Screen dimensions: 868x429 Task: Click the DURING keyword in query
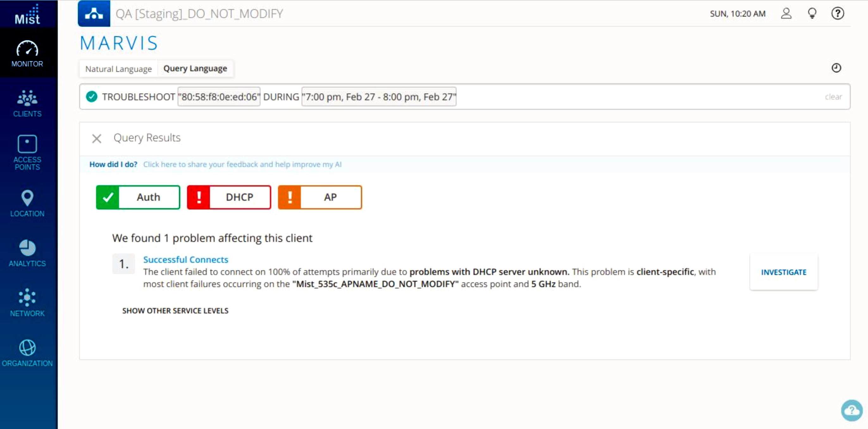pos(281,97)
